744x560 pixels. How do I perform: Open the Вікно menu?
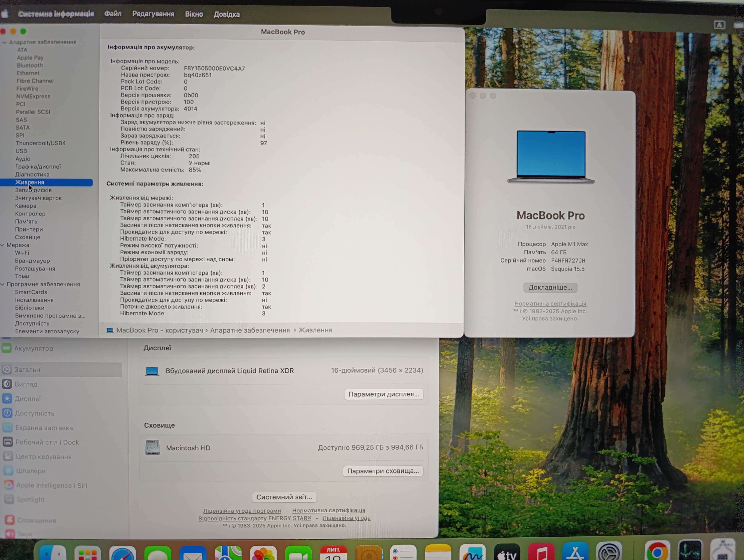point(194,14)
